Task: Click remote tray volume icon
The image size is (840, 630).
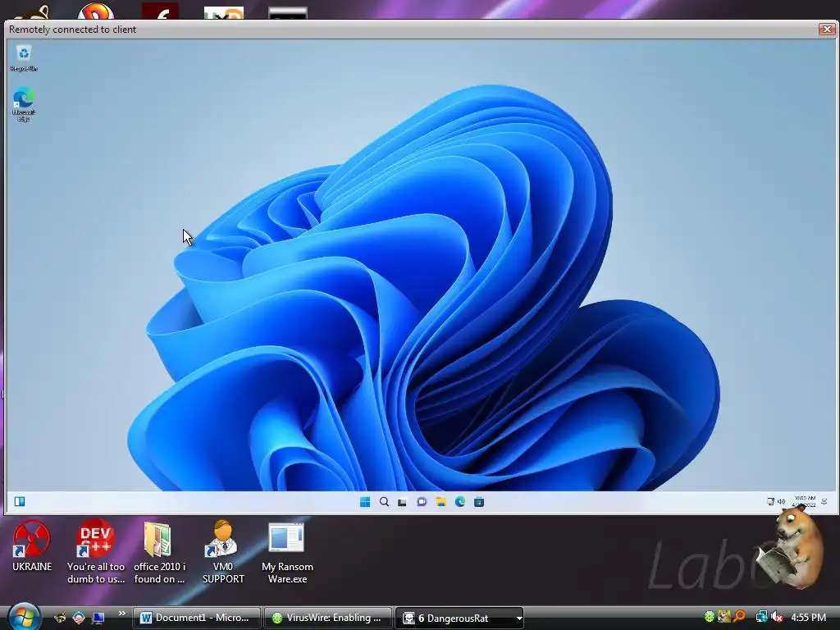Action: pos(781,501)
